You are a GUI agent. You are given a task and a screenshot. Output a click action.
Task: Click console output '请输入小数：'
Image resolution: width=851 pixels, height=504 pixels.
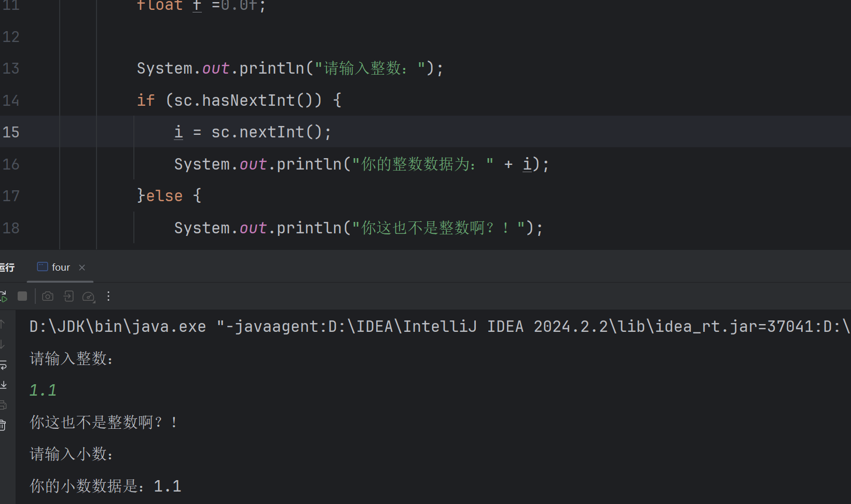pyautogui.click(x=72, y=455)
